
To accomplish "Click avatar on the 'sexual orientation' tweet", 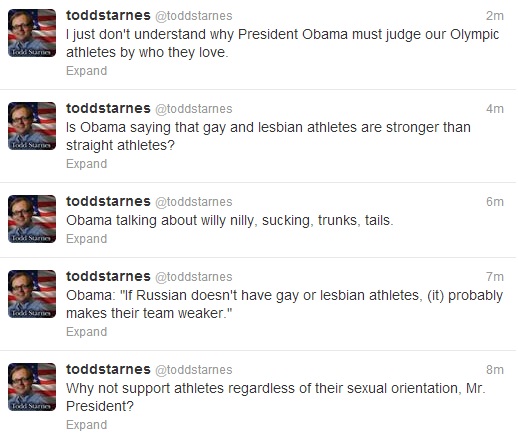I will point(32,387).
